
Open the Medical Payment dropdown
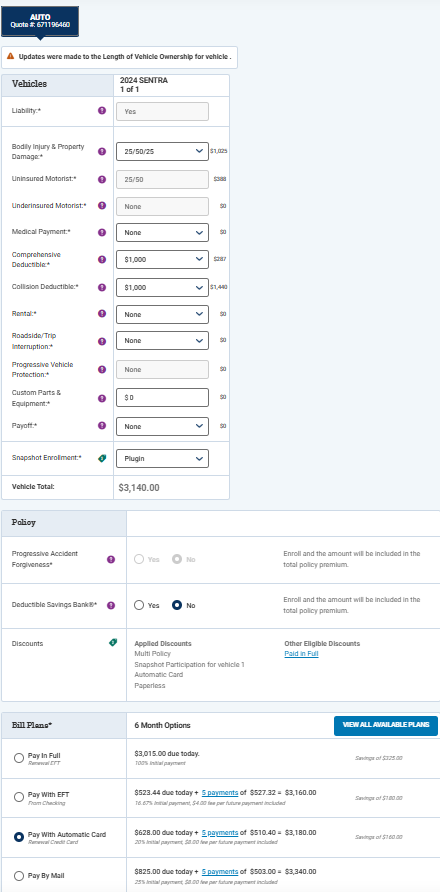(x=162, y=233)
